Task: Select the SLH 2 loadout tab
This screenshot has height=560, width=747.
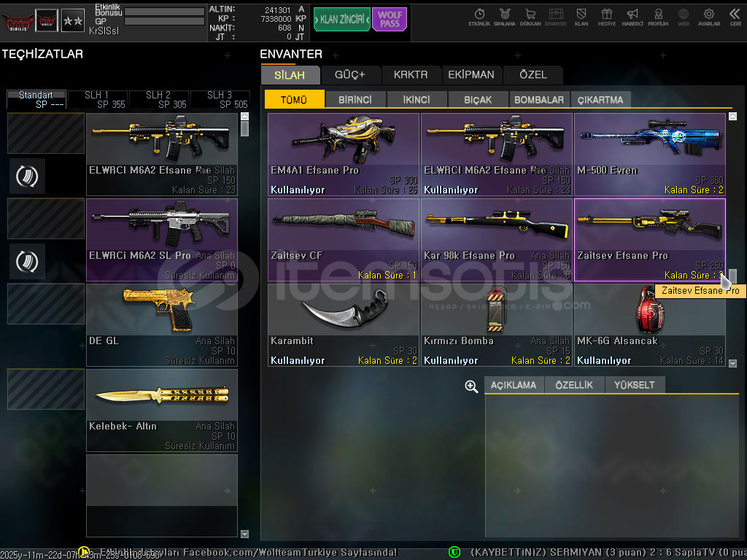Action: click(158, 99)
